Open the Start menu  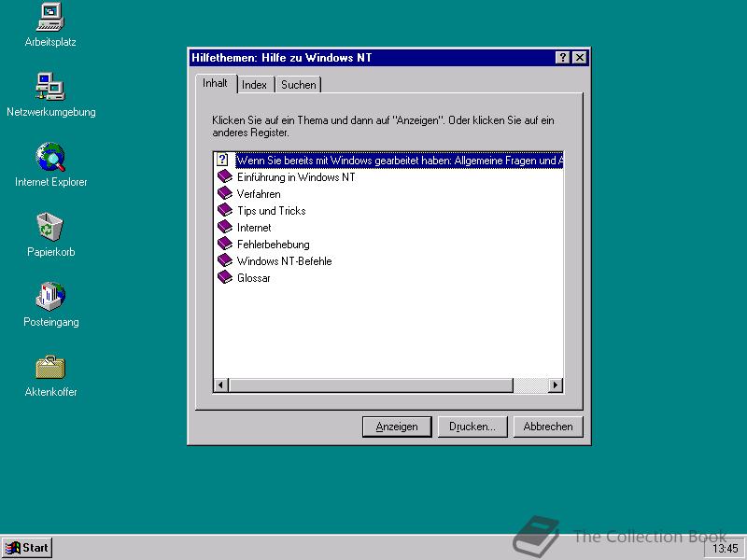point(27,548)
